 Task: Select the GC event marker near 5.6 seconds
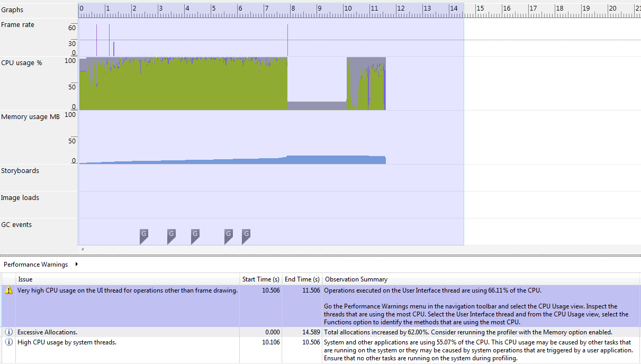point(229,236)
